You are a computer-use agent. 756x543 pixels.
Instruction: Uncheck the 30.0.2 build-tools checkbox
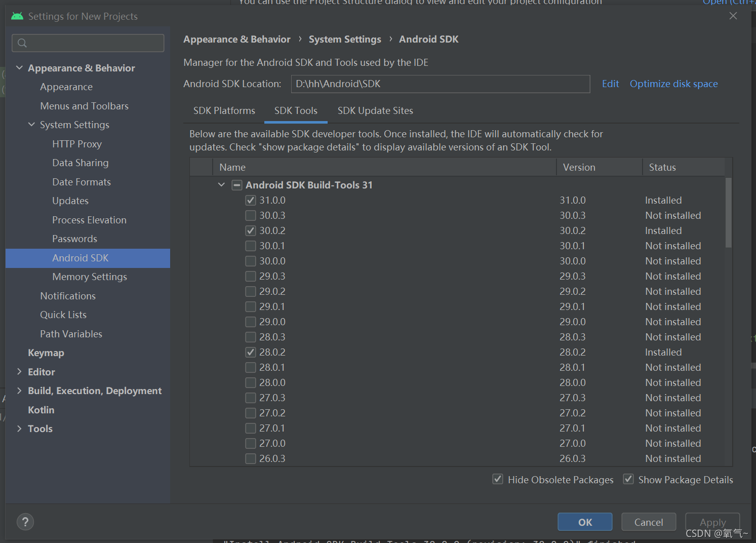tap(251, 230)
